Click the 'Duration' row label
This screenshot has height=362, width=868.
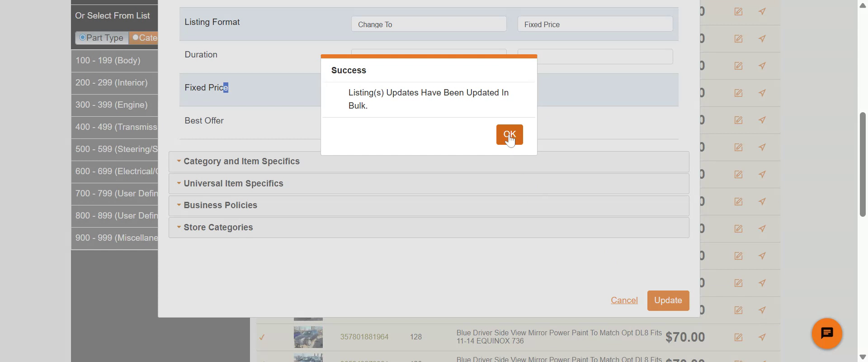(201, 55)
